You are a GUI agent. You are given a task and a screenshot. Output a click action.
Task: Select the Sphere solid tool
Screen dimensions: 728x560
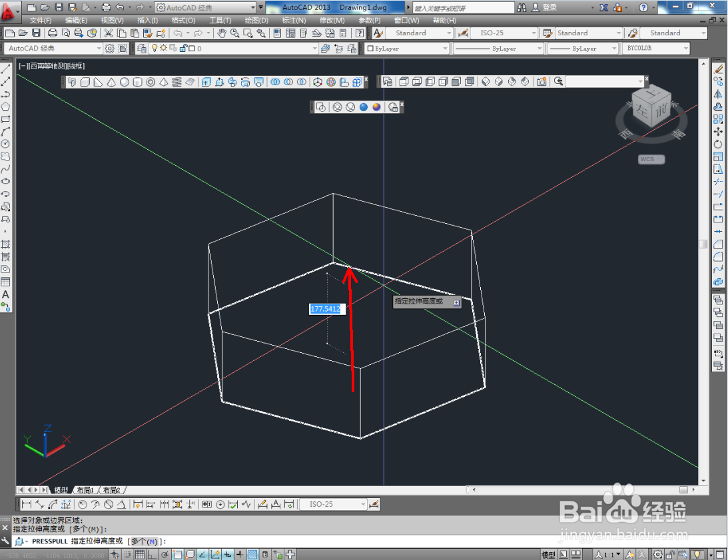tap(125, 82)
